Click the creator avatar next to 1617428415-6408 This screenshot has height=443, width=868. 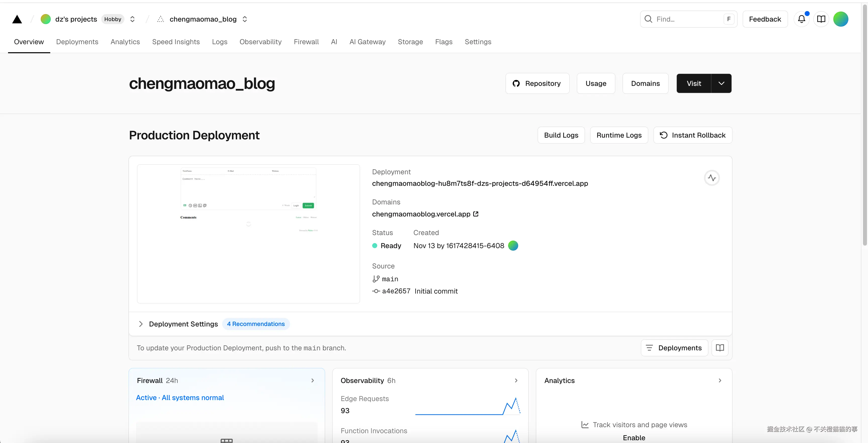[x=513, y=246]
